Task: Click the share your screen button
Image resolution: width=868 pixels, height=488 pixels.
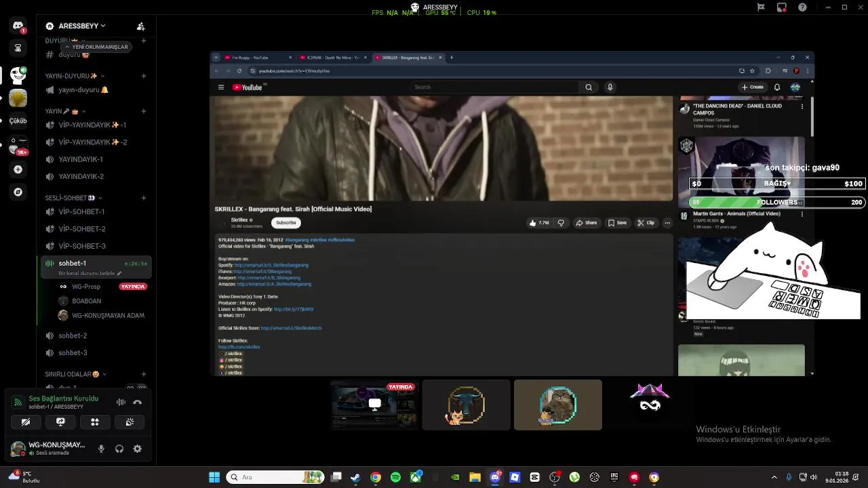Action: pos(60,422)
